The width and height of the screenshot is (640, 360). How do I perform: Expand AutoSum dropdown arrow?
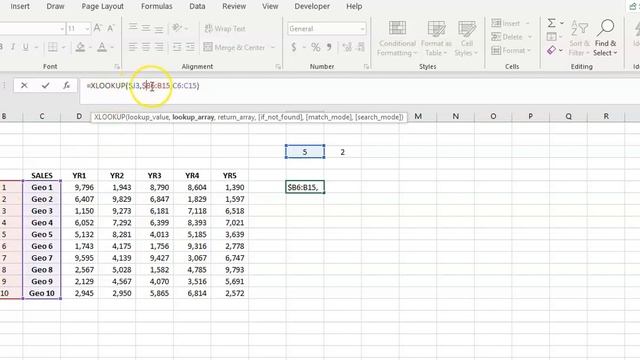pyautogui.click(x=562, y=24)
